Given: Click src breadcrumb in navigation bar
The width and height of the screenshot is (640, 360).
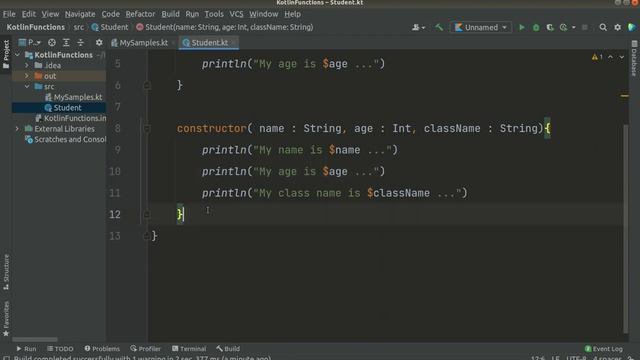Looking at the screenshot, I should [79, 27].
